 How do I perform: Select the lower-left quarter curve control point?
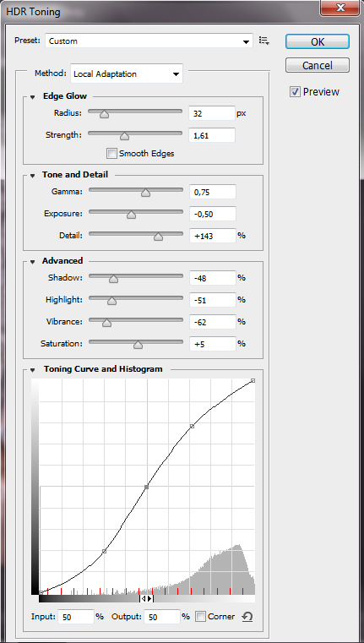104,552
